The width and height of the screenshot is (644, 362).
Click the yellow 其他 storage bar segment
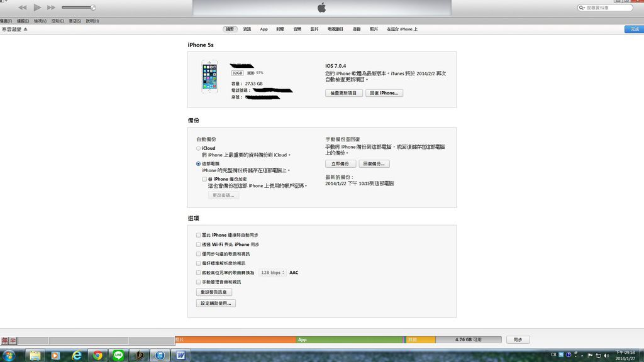[421, 340]
